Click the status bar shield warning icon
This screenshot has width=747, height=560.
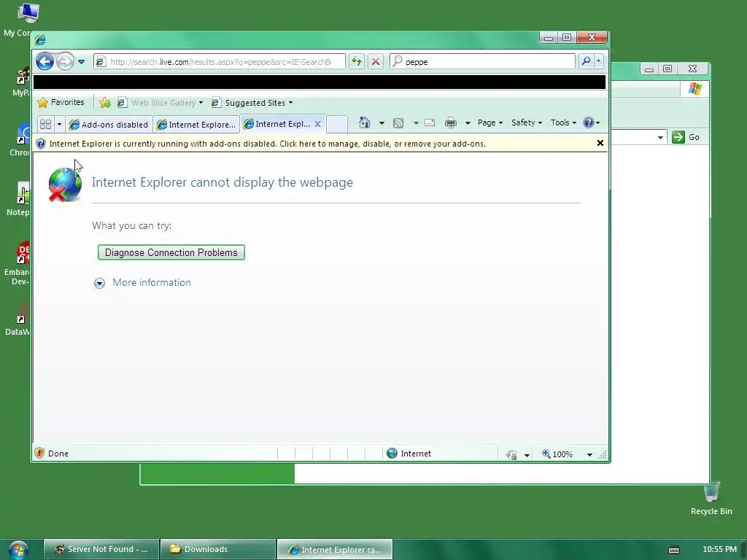pyautogui.click(x=39, y=453)
